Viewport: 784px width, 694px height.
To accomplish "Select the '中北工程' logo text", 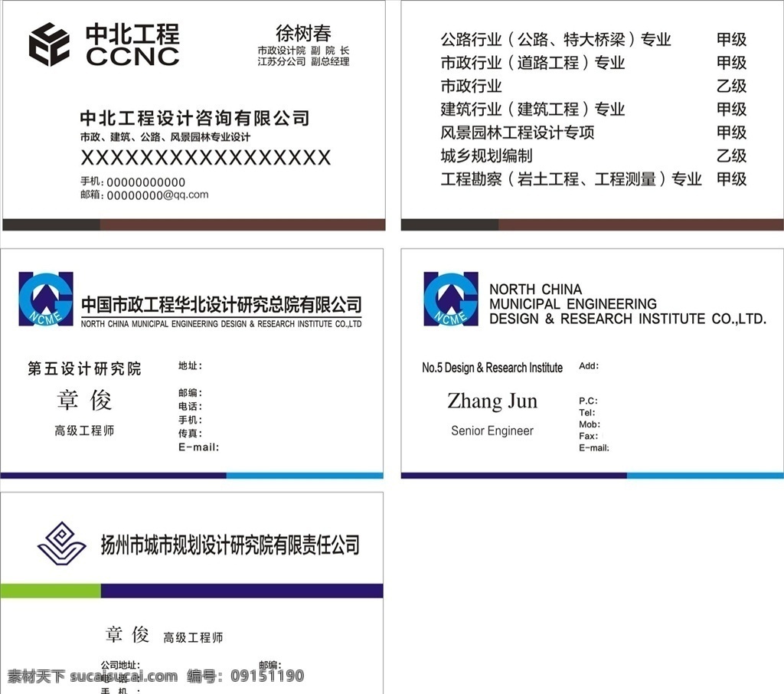I will click(132, 34).
